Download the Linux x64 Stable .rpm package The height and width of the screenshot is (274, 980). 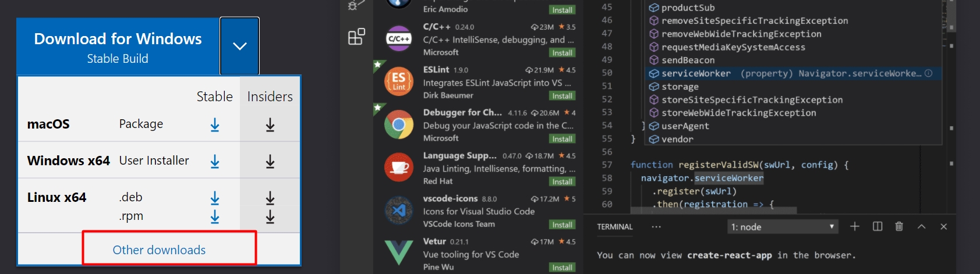pos(215,217)
